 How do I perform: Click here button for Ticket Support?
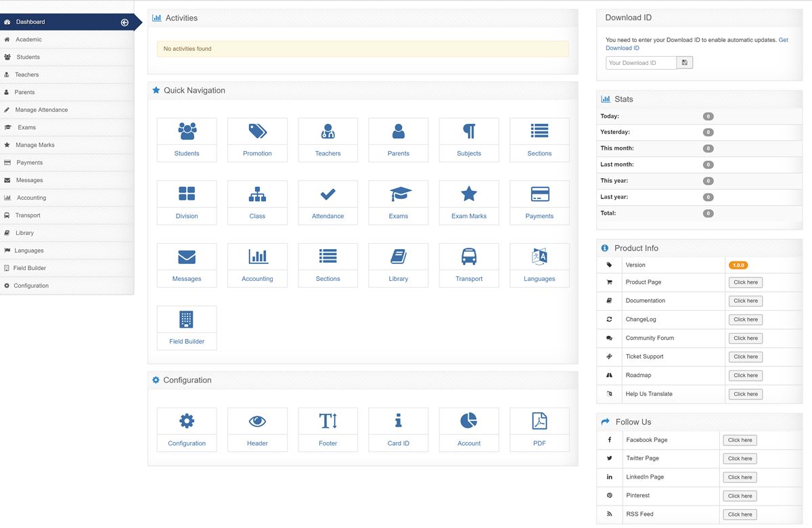tap(746, 357)
